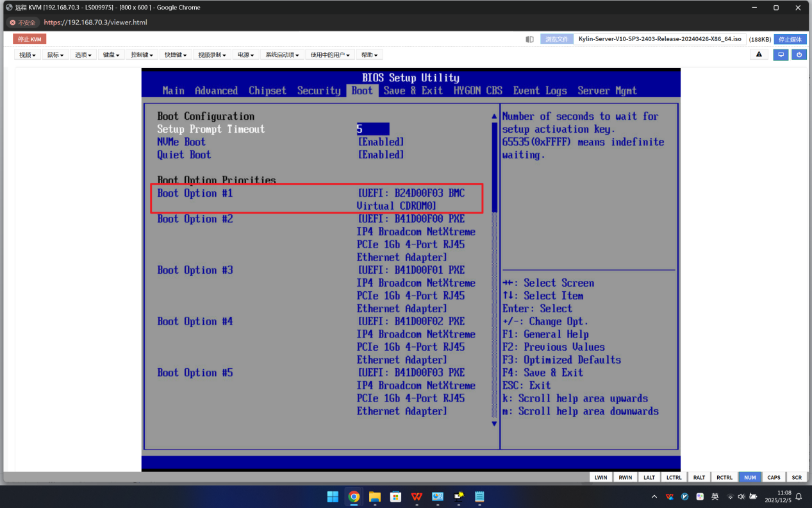Open the 电源 dropdown menu
Screen dimensions: 812x508
tap(245, 55)
